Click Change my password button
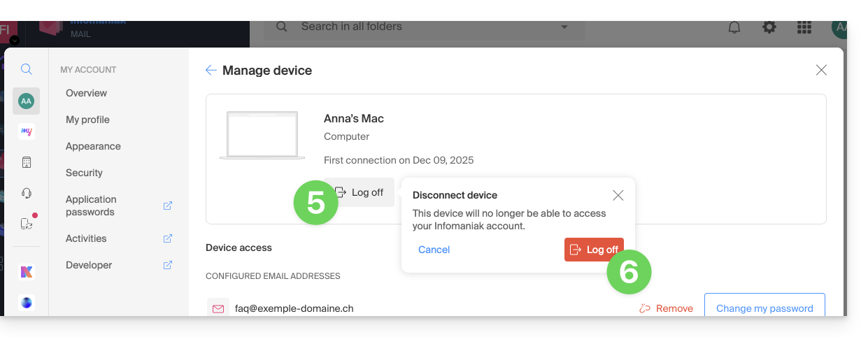The height and width of the screenshot is (337, 868). point(764,308)
